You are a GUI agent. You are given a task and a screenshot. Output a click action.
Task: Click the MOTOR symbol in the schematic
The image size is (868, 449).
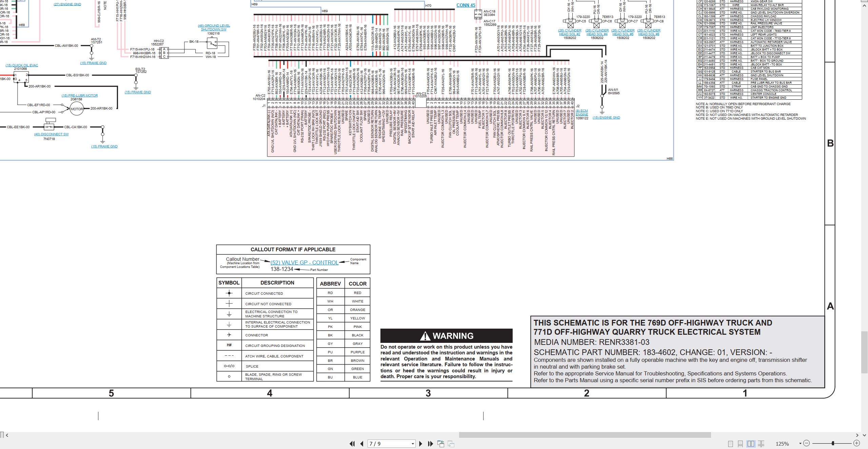pyautogui.click(x=77, y=109)
